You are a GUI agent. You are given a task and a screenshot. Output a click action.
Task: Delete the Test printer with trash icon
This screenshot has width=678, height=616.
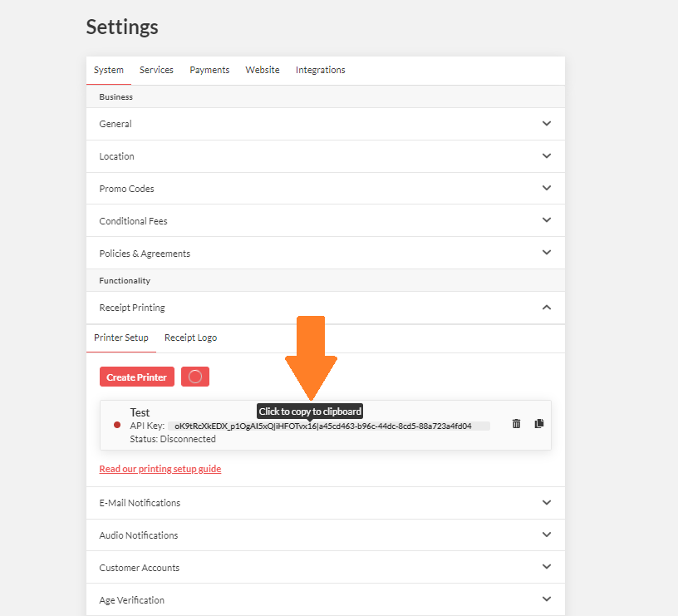(x=516, y=424)
